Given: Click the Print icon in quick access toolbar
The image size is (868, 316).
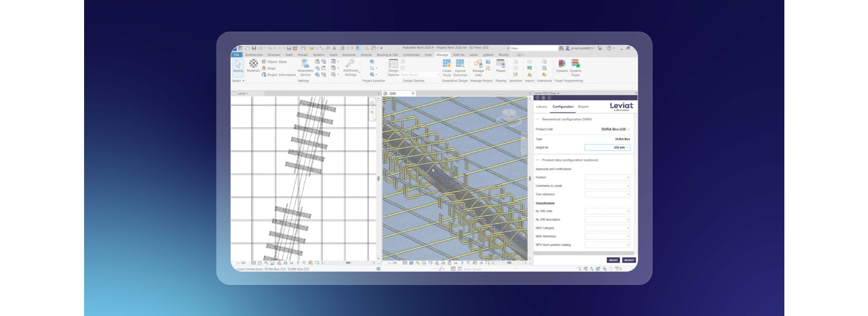Looking at the screenshot, I should tap(289, 48).
